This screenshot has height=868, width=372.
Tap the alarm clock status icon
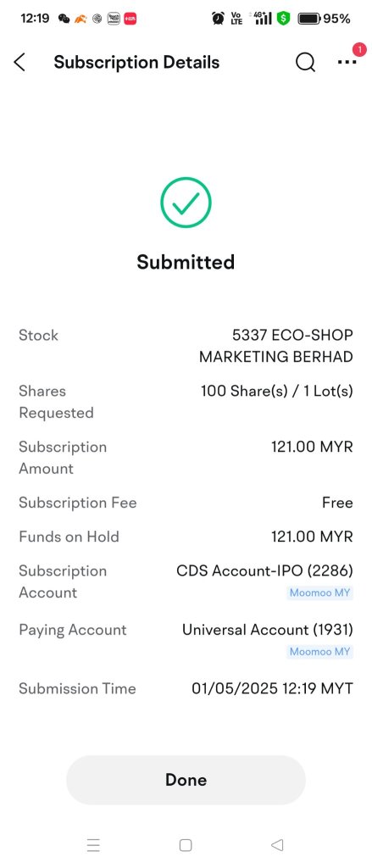coord(218,19)
